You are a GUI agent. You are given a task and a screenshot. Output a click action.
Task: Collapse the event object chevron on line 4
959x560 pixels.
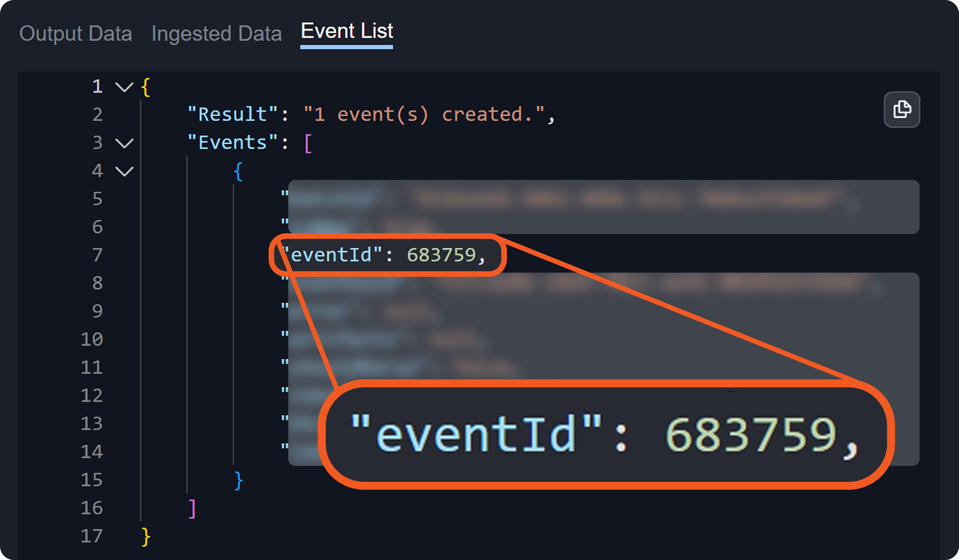coord(124,171)
